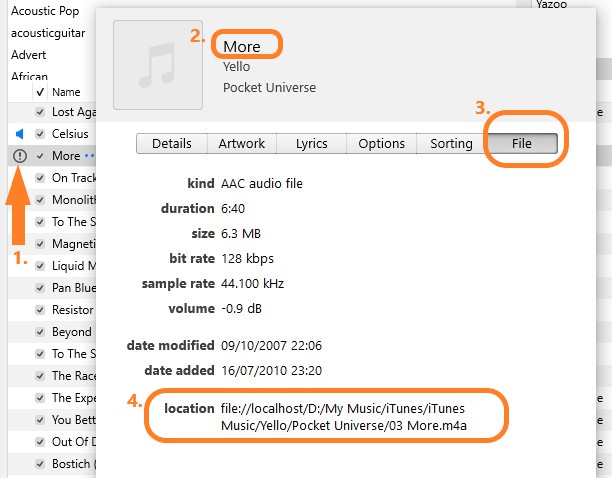Uncheck the On Track checkbox
Screen dimensions: 612x478
click(x=40, y=178)
